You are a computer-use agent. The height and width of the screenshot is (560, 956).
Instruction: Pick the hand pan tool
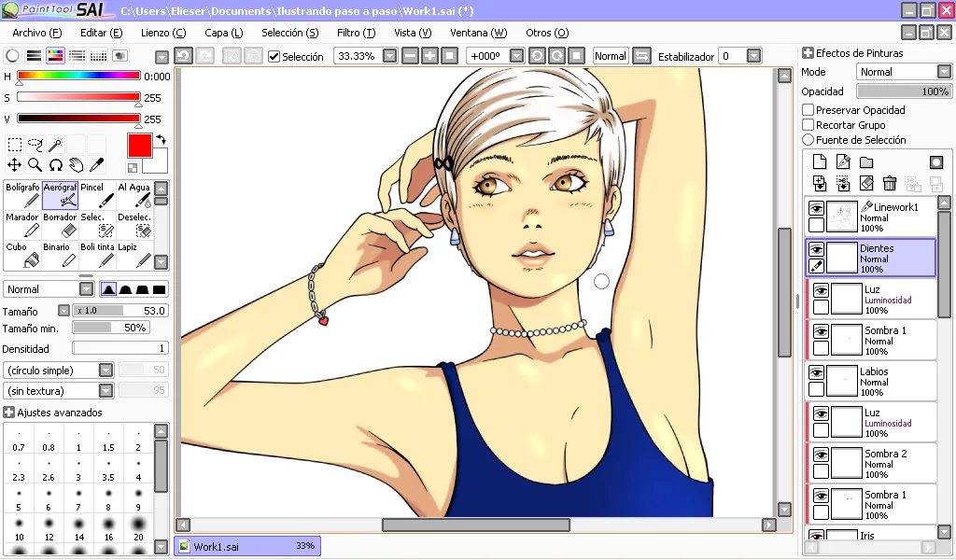click(x=76, y=164)
